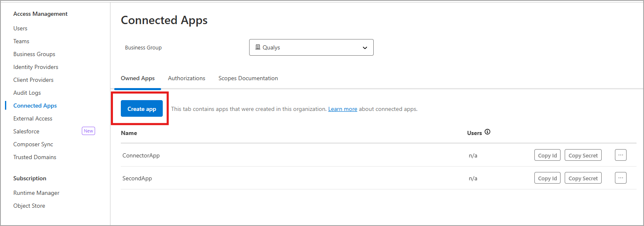Click the Users info icon in header

tap(487, 132)
